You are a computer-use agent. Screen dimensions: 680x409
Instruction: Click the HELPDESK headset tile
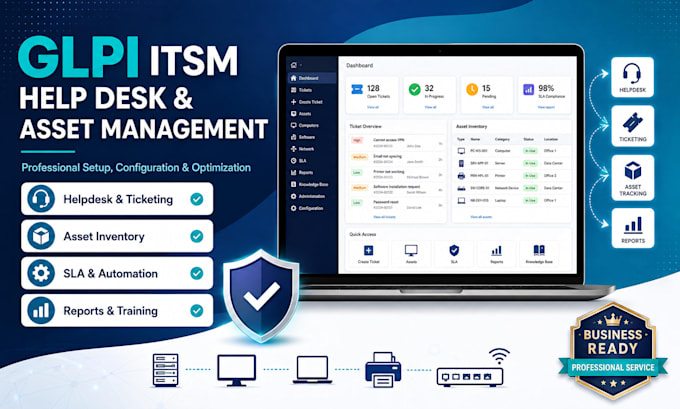[632, 77]
